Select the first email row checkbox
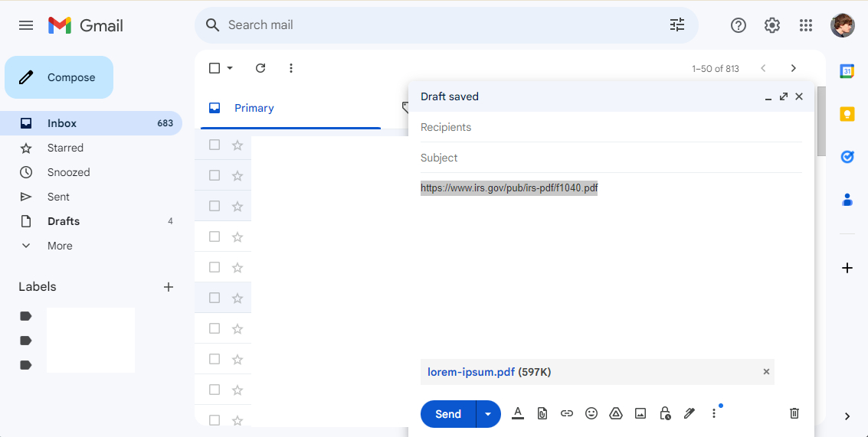This screenshot has height=437, width=868. (x=215, y=145)
